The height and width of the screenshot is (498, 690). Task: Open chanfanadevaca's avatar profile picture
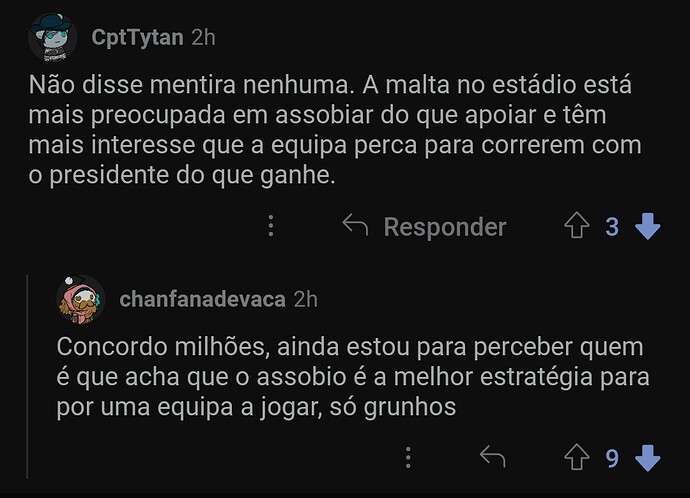tap(81, 298)
